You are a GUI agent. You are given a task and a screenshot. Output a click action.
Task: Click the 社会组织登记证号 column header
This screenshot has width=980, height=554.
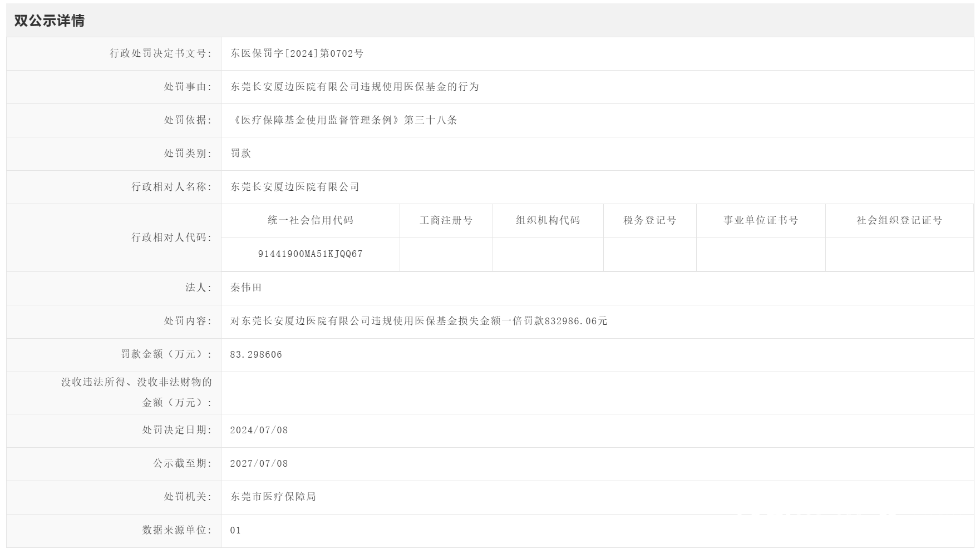tap(899, 220)
